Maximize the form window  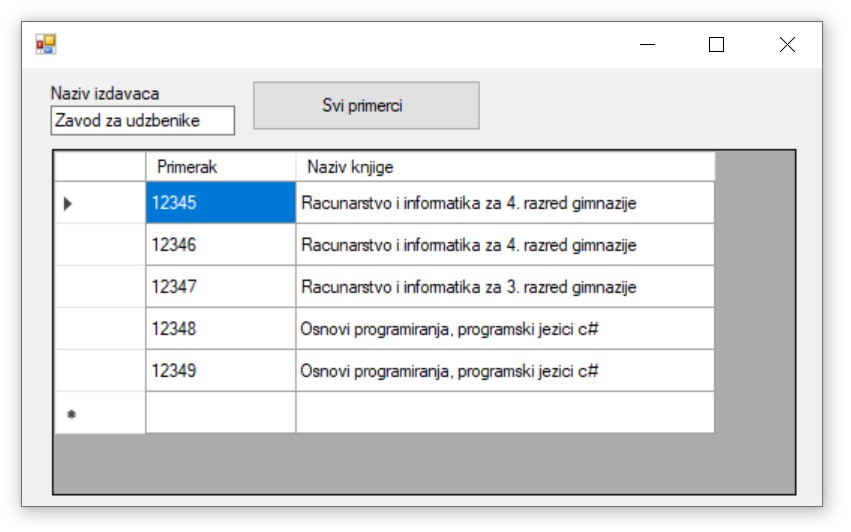click(x=716, y=44)
